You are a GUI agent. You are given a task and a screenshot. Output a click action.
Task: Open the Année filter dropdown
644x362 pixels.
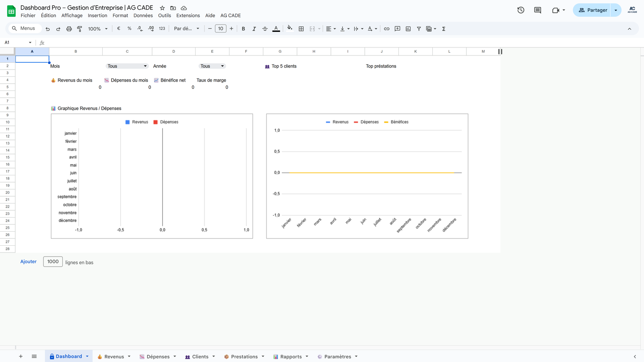click(x=212, y=66)
